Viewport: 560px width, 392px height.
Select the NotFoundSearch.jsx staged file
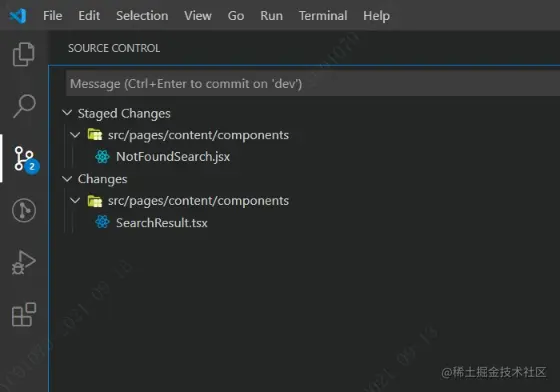point(173,157)
